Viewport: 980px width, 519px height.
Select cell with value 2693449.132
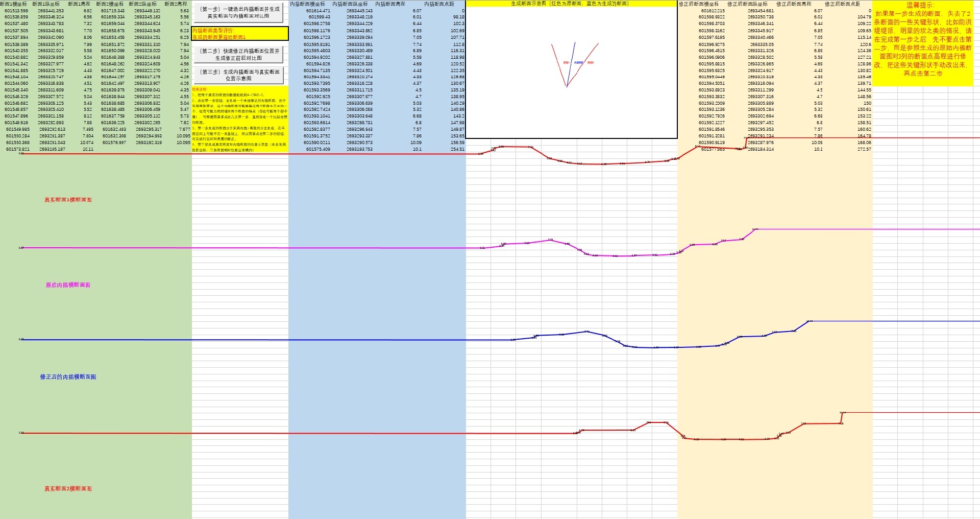tap(148, 11)
